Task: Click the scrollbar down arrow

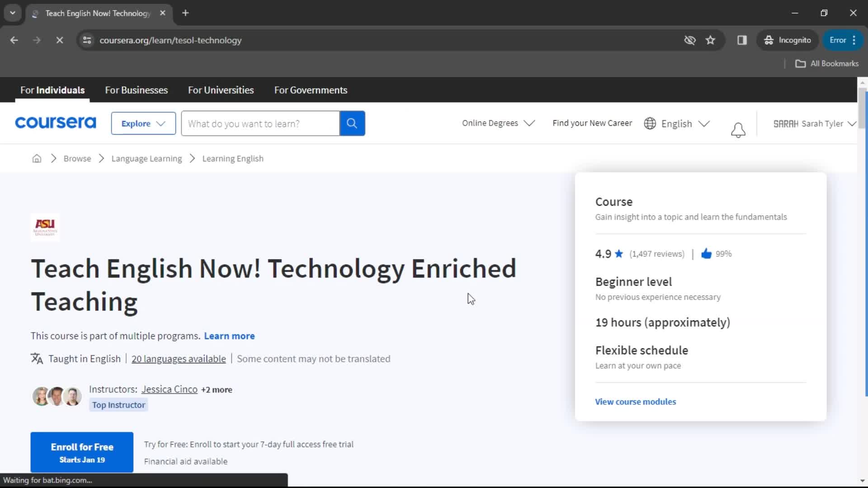Action: [x=862, y=481]
